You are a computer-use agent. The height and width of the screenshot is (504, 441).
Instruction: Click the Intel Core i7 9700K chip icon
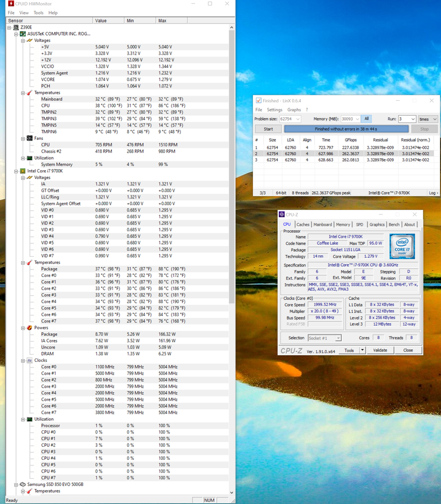click(x=23, y=171)
